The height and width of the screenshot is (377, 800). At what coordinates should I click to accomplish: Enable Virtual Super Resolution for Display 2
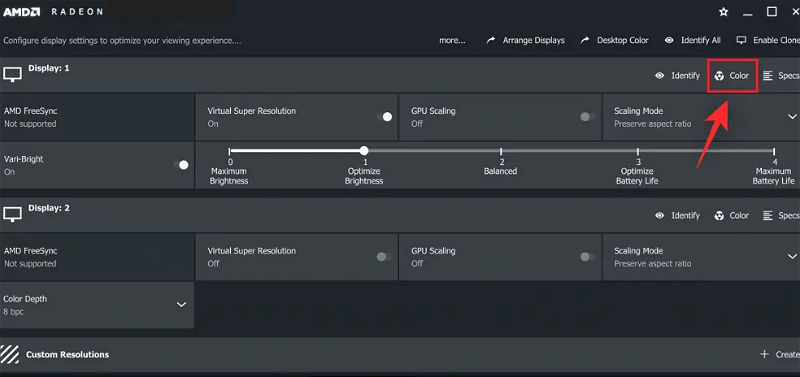click(x=384, y=257)
